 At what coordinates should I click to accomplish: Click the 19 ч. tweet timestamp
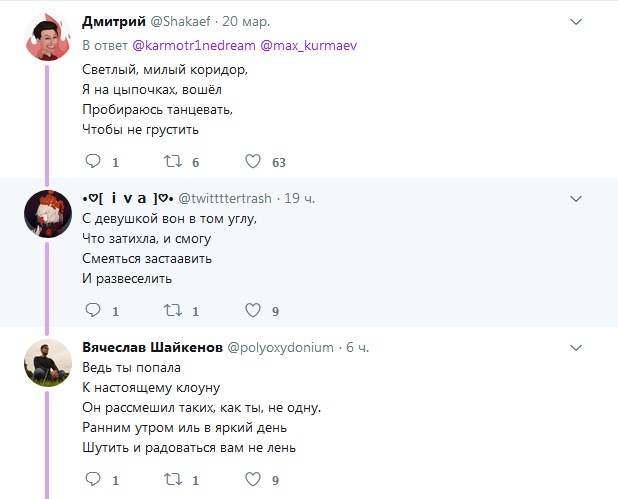tap(300, 198)
